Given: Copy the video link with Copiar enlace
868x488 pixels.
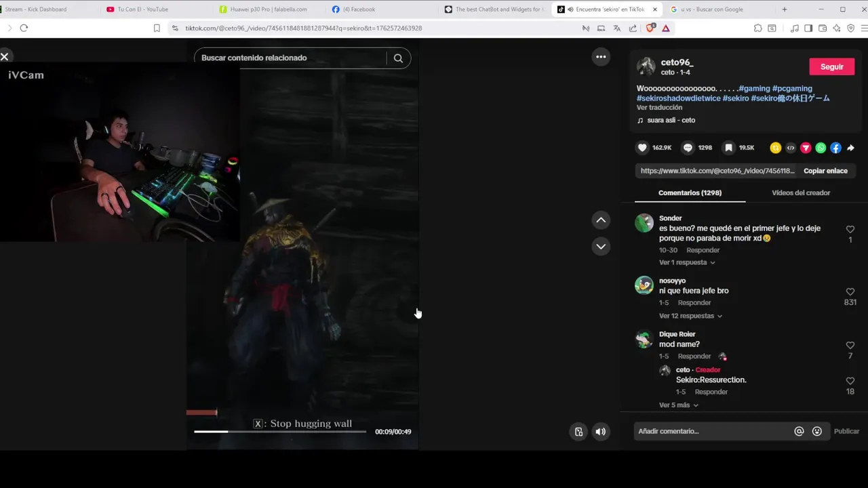Looking at the screenshot, I should coord(825,171).
